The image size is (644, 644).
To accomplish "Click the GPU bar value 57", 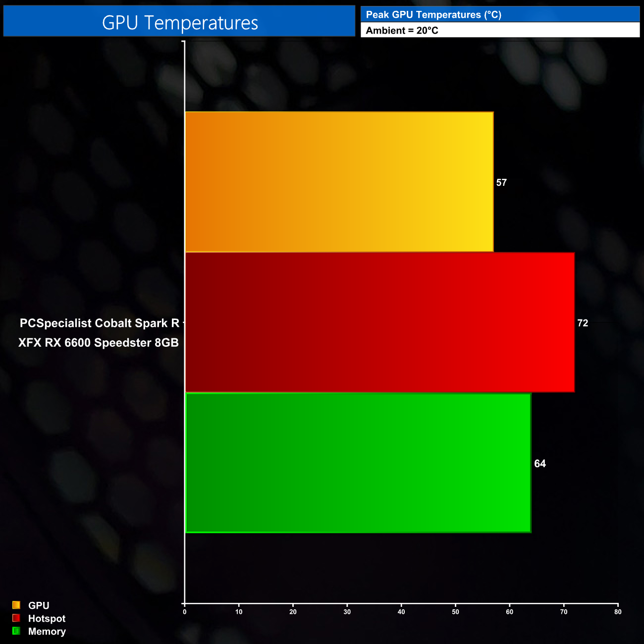I will (501, 182).
